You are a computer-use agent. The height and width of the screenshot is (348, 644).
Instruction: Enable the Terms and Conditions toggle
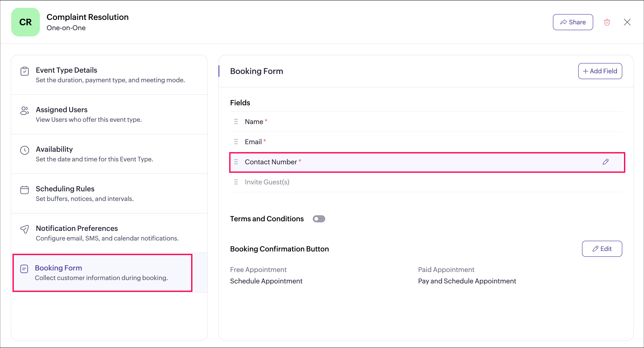319,219
